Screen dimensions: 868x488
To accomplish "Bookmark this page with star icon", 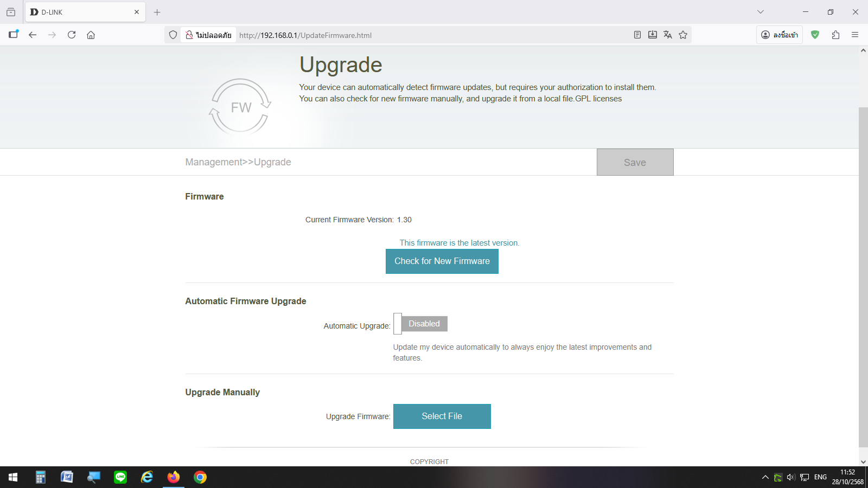I will 683,35.
